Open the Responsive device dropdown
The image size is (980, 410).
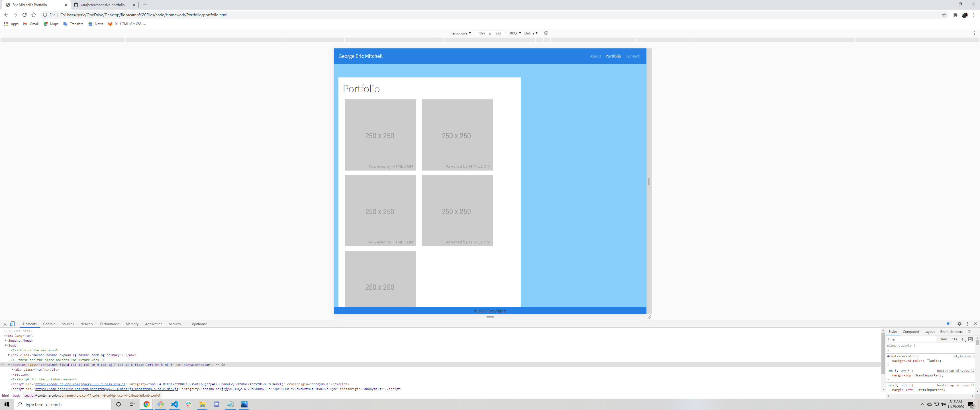coord(460,33)
